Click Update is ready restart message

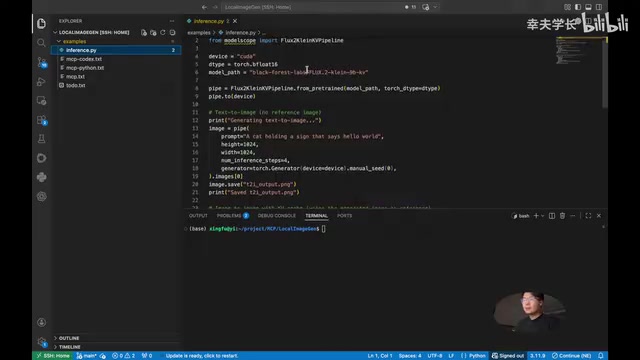pyautogui.click(x=202, y=356)
